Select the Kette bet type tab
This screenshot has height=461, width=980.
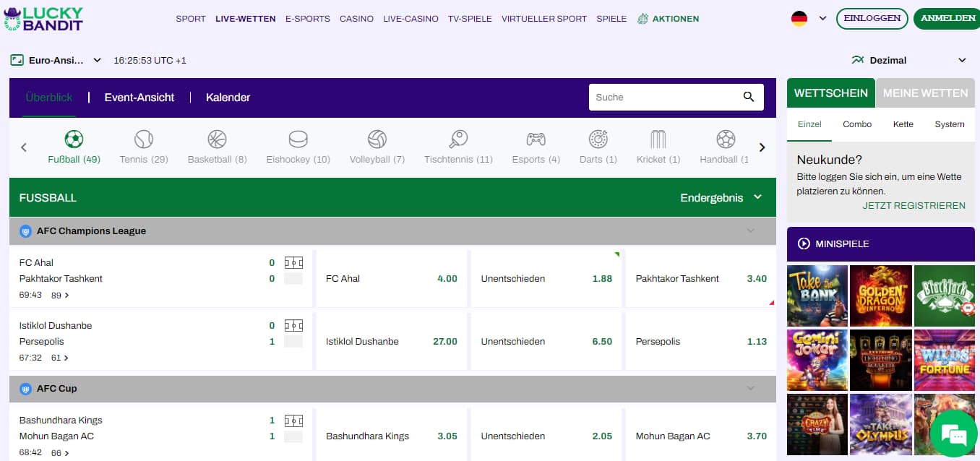point(903,124)
